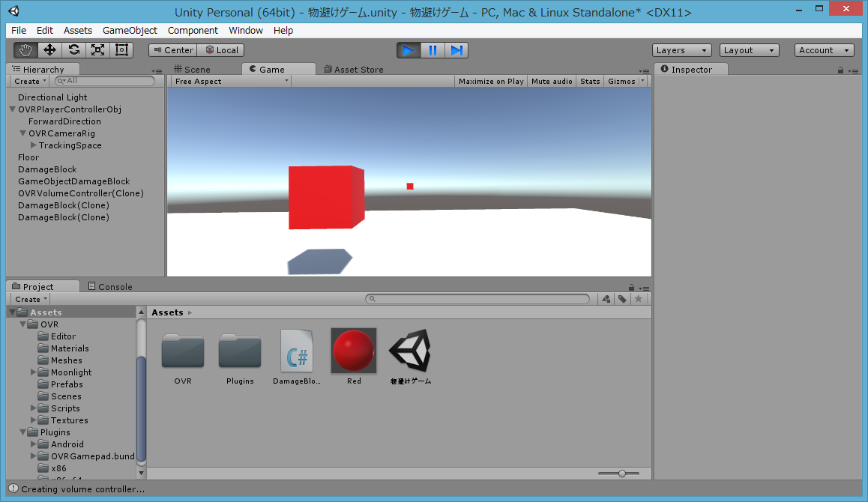868x502 pixels.
Task: Select ForwardDirection in Hierarchy
Action: pyautogui.click(x=64, y=121)
